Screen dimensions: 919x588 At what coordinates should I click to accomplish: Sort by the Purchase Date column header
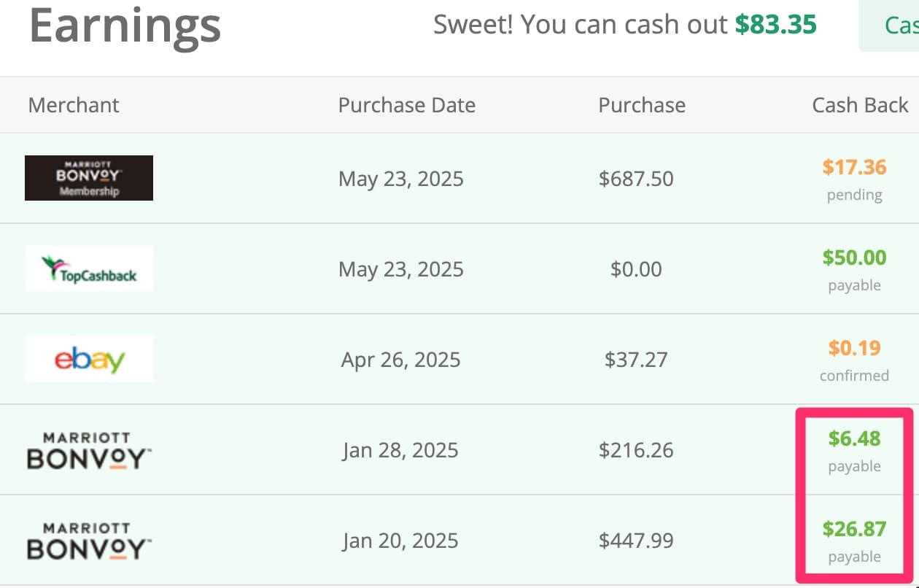pyautogui.click(x=407, y=105)
